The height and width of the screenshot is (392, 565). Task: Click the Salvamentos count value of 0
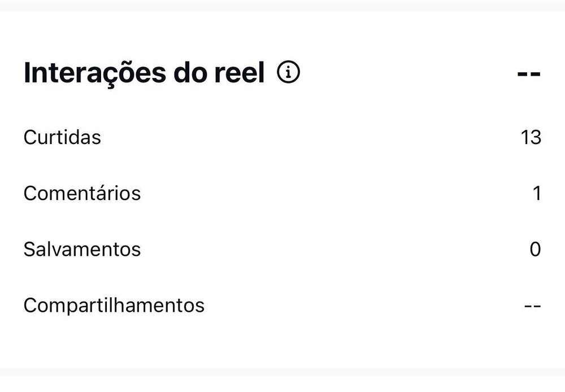click(536, 249)
